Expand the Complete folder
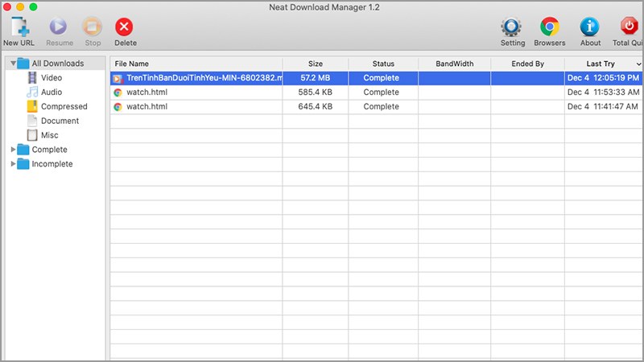Viewport: 644px width, 362px height. [13, 150]
